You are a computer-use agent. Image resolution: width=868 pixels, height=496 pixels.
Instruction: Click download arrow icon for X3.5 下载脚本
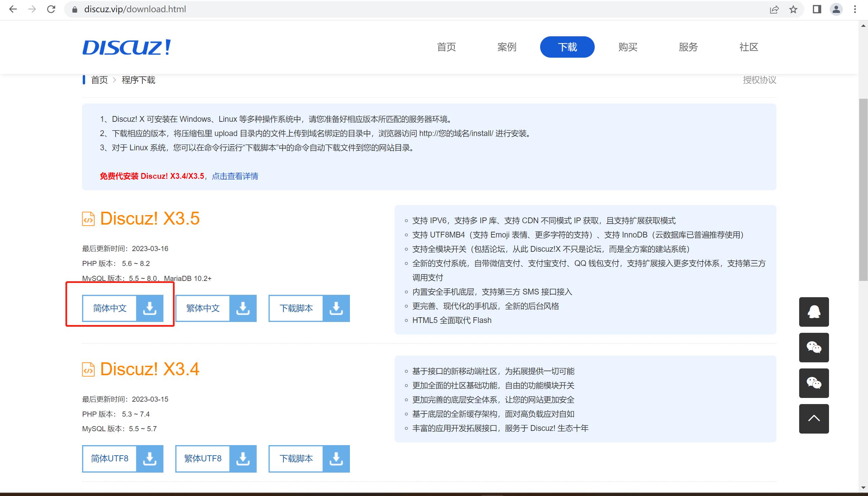(336, 308)
